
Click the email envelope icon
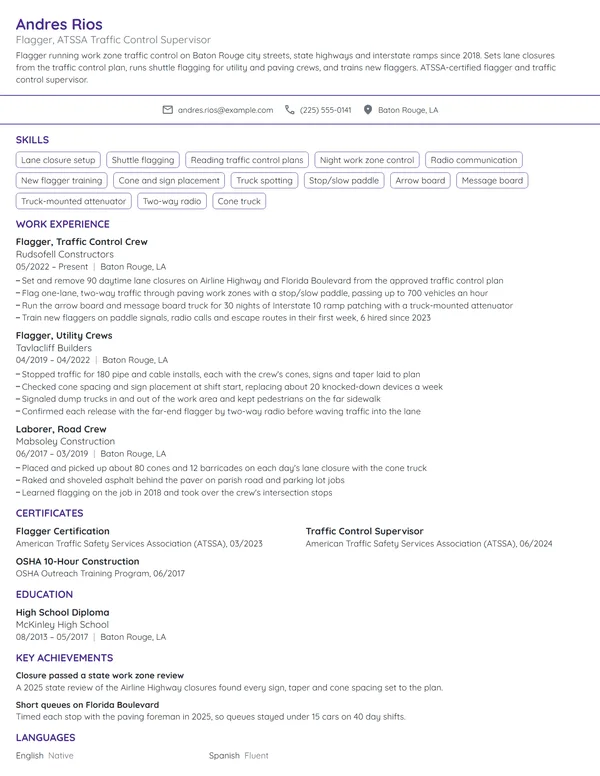tap(168, 110)
